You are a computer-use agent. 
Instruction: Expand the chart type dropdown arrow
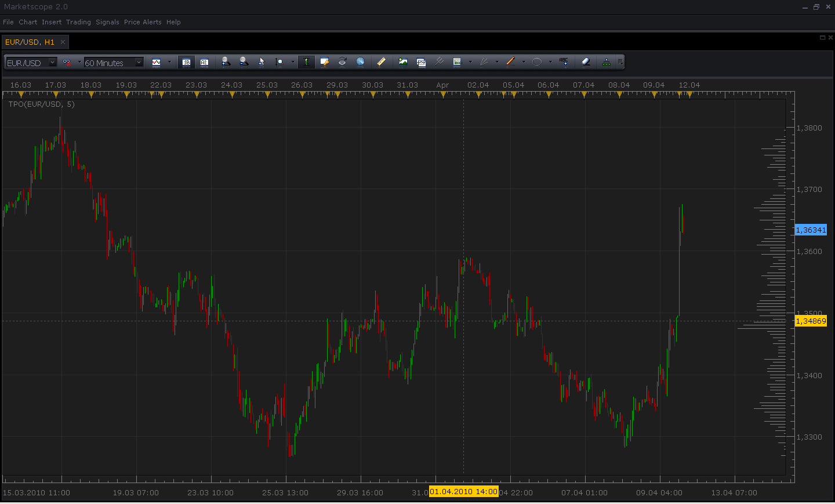pos(169,62)
